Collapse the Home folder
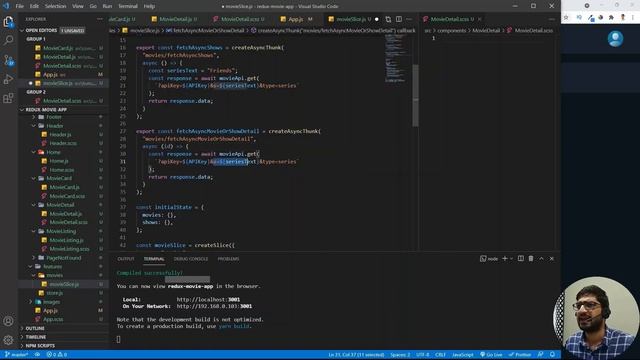Screen dimensions: 640x360 (53, 152)
